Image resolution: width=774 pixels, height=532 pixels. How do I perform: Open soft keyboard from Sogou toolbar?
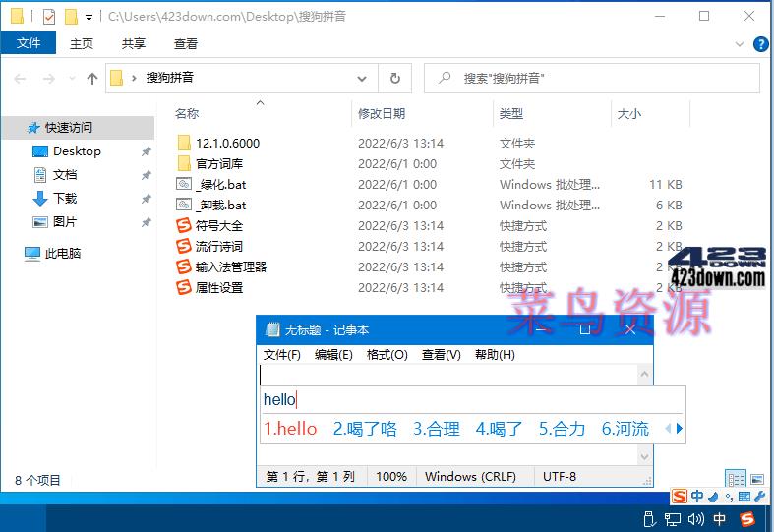744,497
